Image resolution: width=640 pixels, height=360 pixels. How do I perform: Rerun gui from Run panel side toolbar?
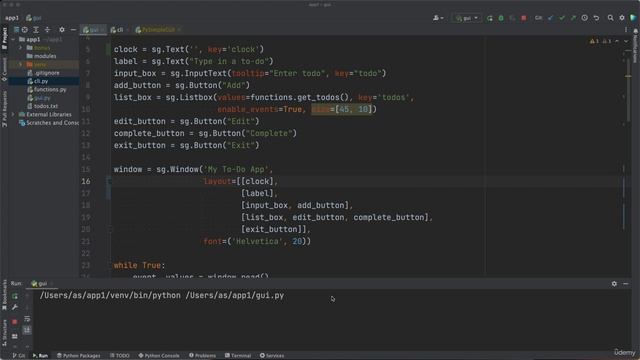[15, 296]
